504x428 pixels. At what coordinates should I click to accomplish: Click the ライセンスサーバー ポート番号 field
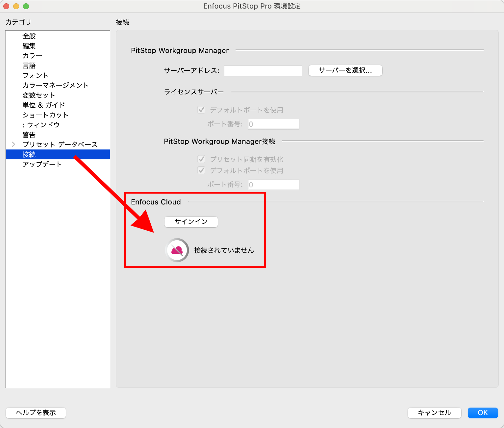273,124
